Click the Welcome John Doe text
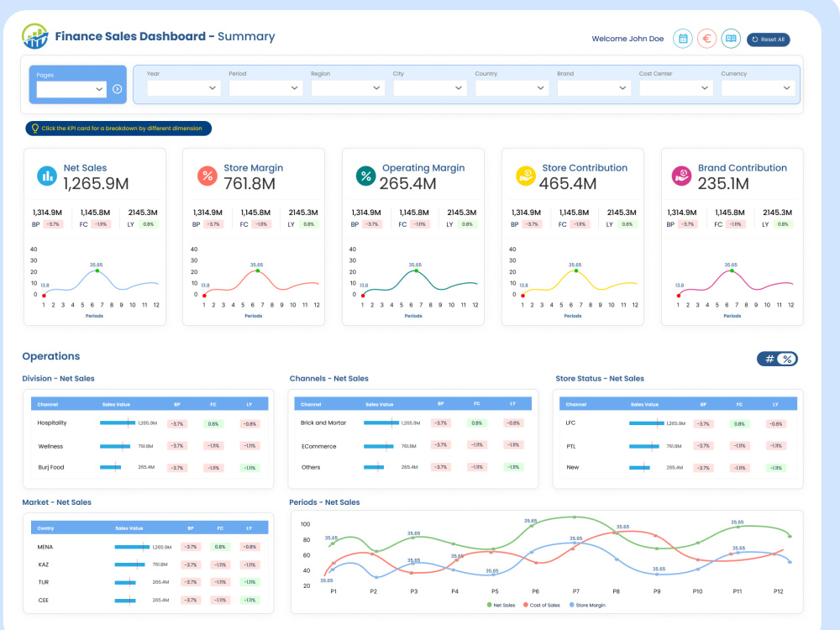 pyautogui.click(x=627, y=39)
